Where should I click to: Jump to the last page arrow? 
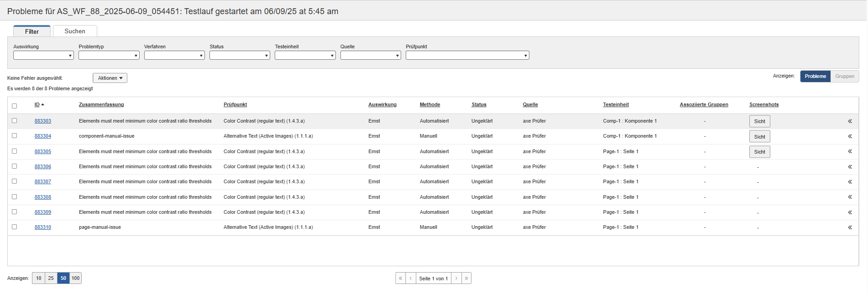[466, 279]
